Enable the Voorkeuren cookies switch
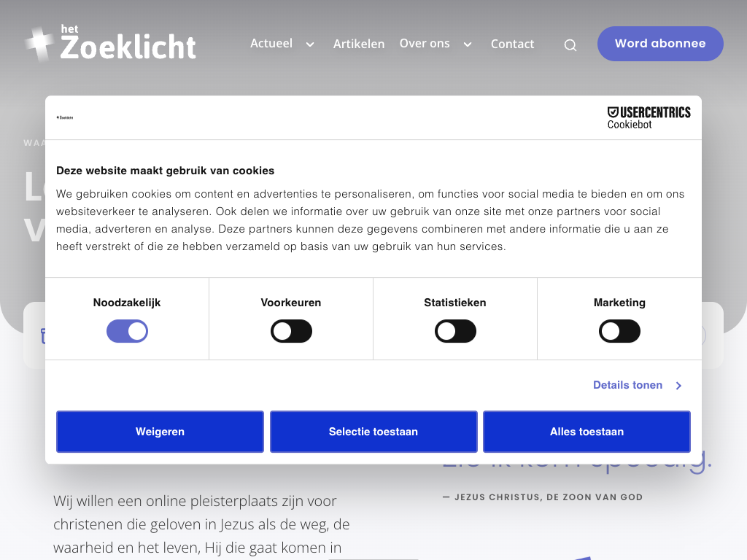Image resolution: width=747 pixels, height=560 pixels. [x=291, y=332]
